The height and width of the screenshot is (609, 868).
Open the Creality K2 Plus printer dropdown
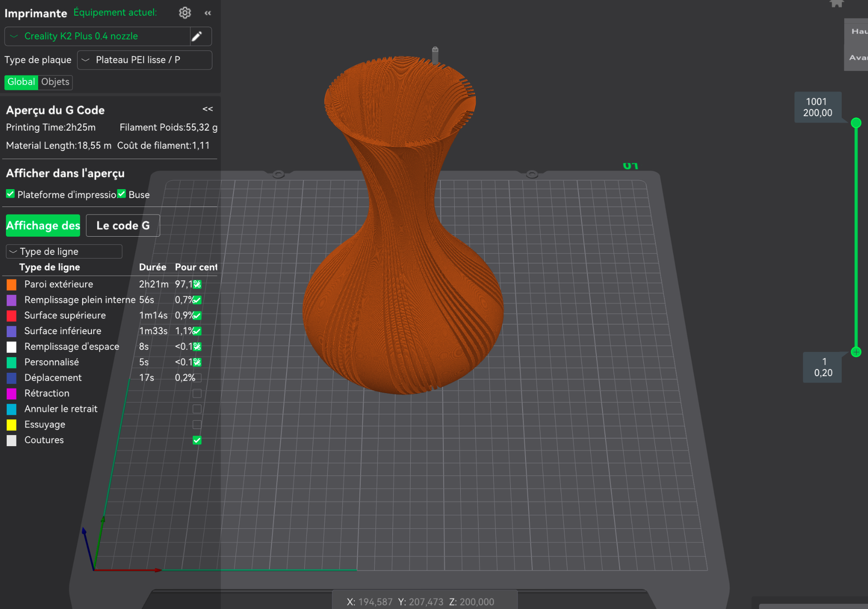coord(97,36)
